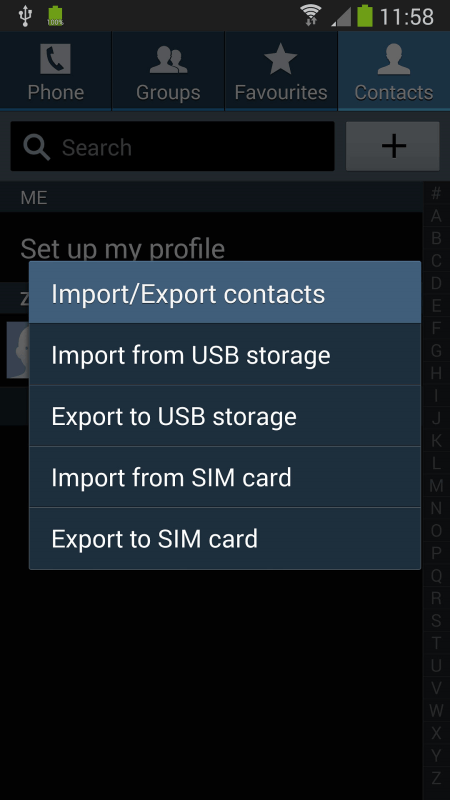This screenshot has height=800, width=450.
Task: Tap the USB connection status icon
Action: 24,15
